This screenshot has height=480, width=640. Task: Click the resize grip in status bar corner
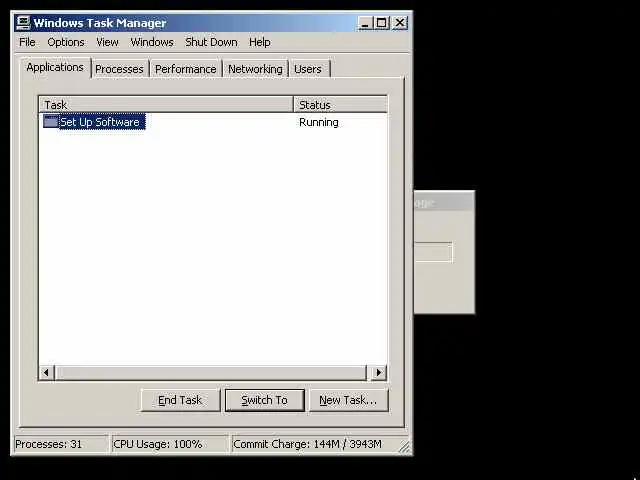coord(404,447)
